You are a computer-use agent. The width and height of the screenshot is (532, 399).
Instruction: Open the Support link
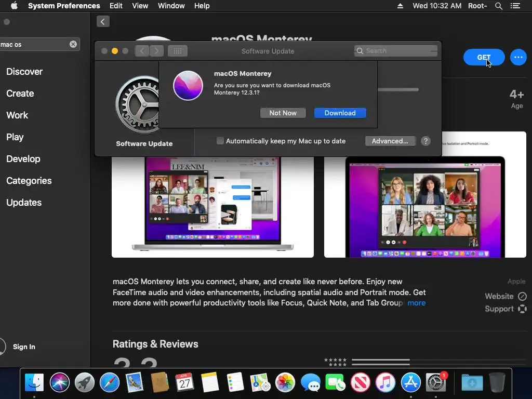(506, 309)
